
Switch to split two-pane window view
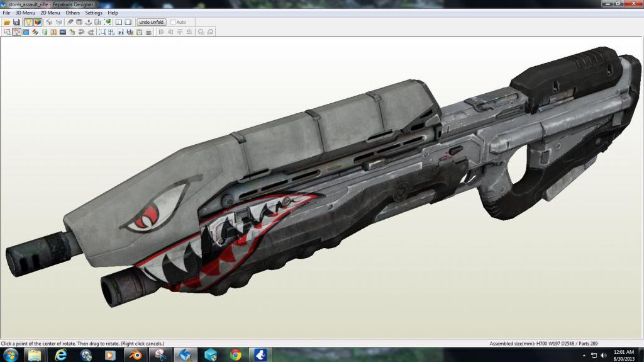coord(119,22)
